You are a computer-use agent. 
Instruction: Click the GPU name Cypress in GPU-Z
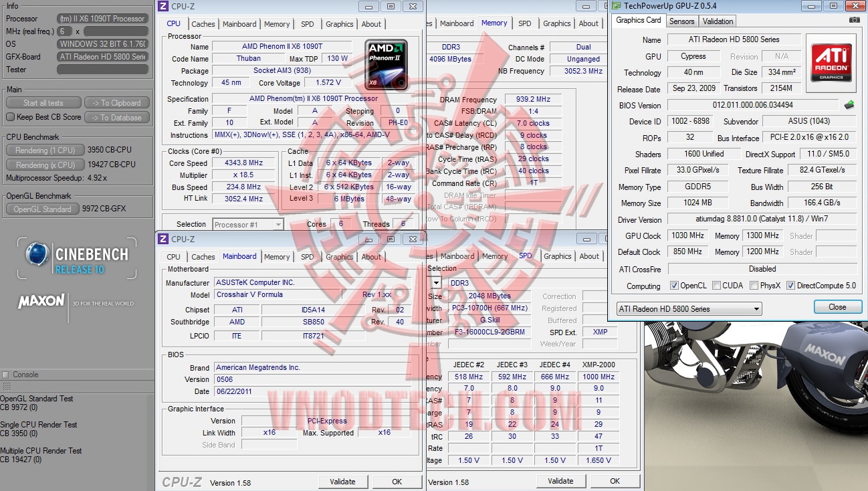click(693, 56)
